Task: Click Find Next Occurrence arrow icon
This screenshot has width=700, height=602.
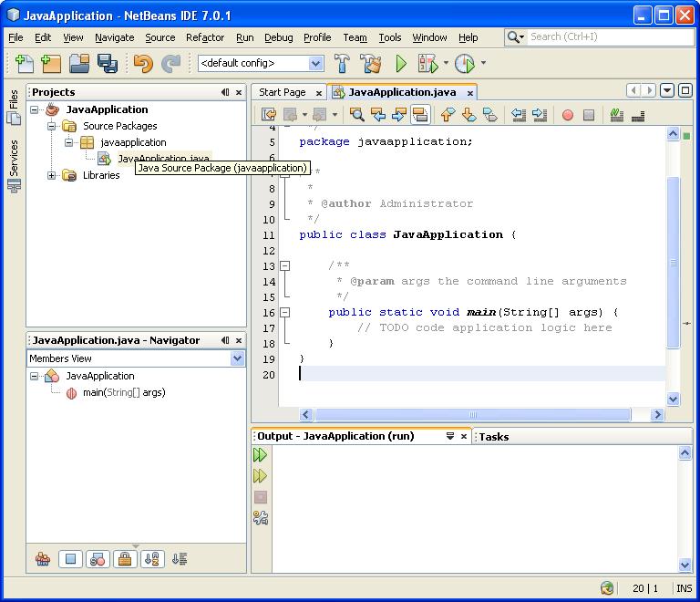Action: pyautogui.click(x=398, y=115)
